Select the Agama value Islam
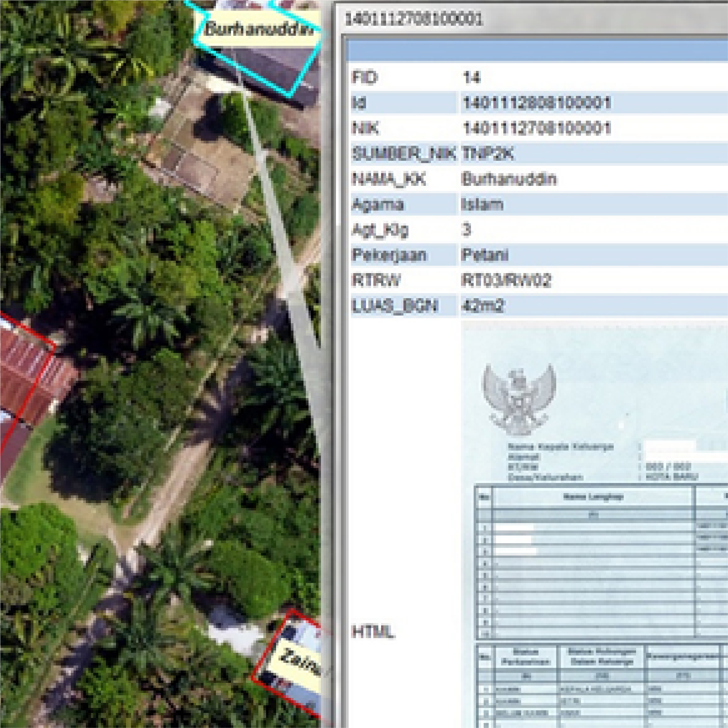The height and width of the screenshot is (728, 728). point(482,205)
